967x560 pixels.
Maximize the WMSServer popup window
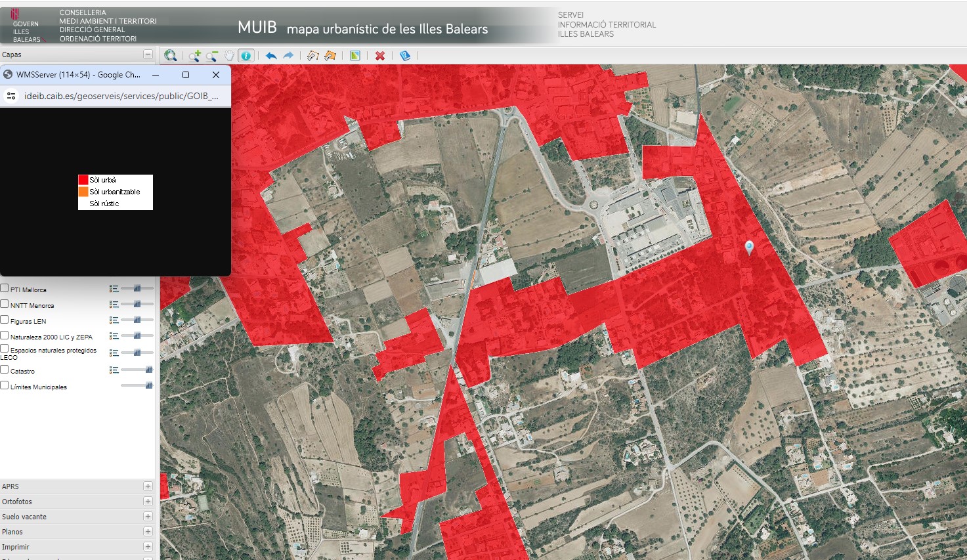[186, 75]
